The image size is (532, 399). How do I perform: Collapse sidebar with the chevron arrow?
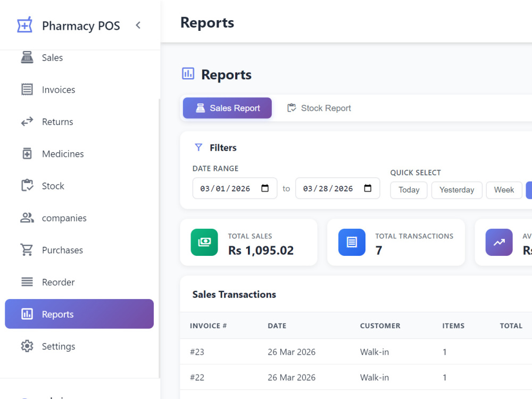pos(138,25)
